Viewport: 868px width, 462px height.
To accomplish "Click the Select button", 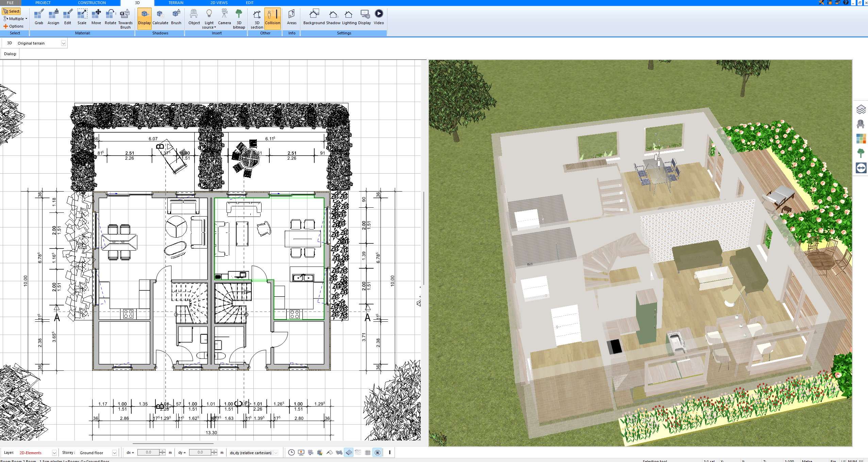I will [11, 11].
